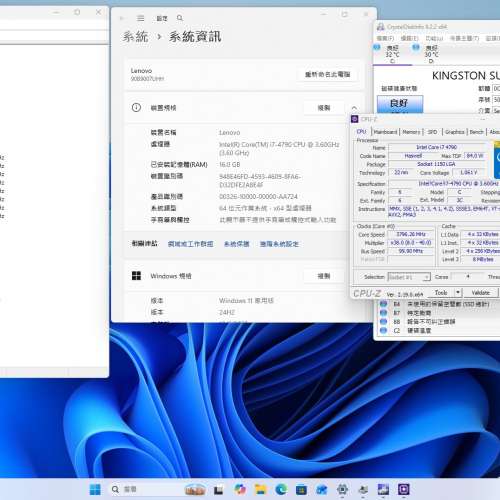Click the Socket 1150 LGA package value
This screenshot has width=500, height=500.
click(x=437, y=164)
